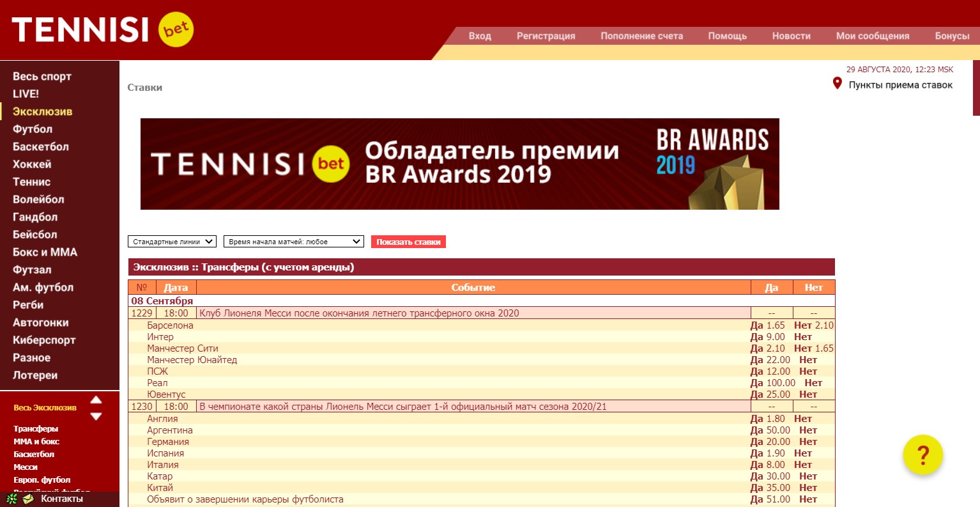Click the green ICQ flower icon
This screenshot has width=980, height=507.
(11, 499)
